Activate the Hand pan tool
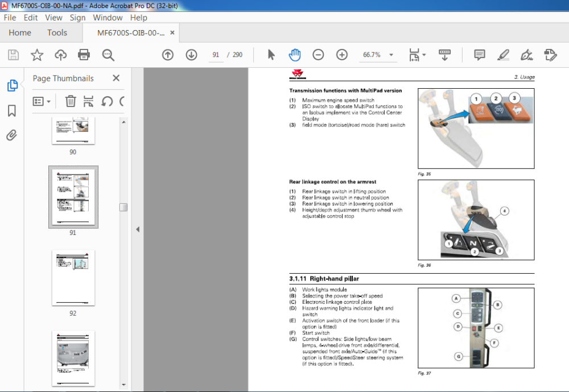 click(295, 55)
